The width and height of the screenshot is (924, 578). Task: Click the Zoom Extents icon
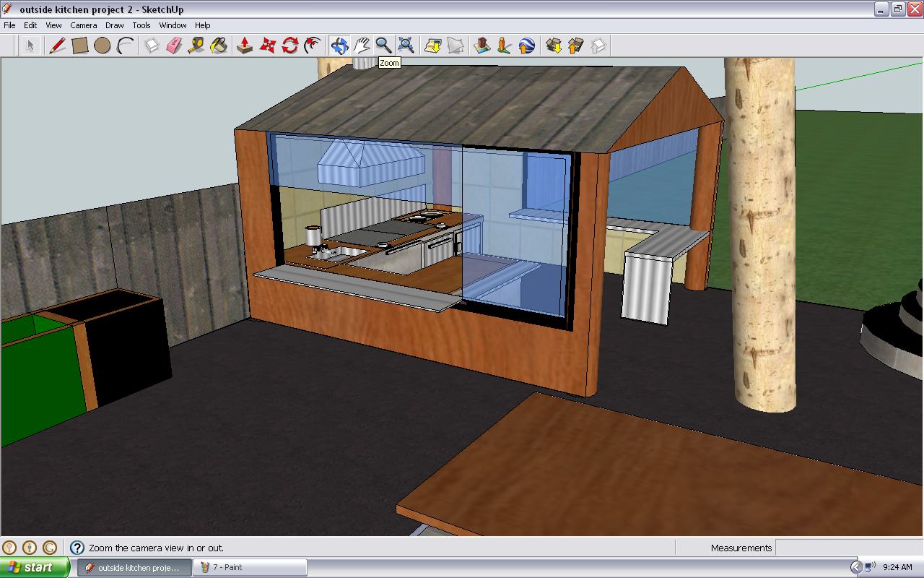tap(406, 46)
